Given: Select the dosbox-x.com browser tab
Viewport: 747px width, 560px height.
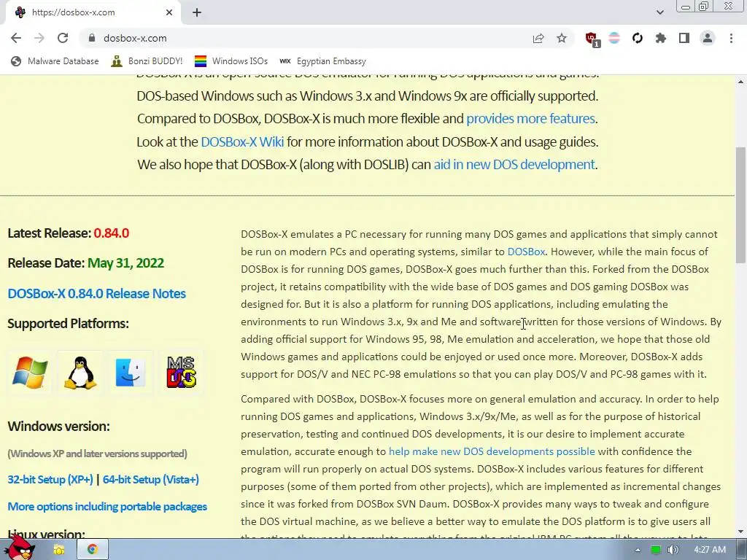Looking at the screenshot, I should pos(93,12).
